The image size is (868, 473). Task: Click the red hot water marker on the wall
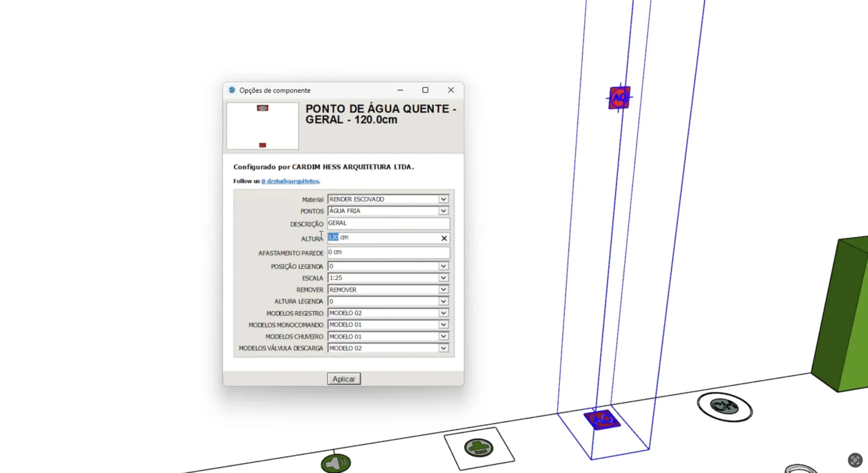[619, 98]
